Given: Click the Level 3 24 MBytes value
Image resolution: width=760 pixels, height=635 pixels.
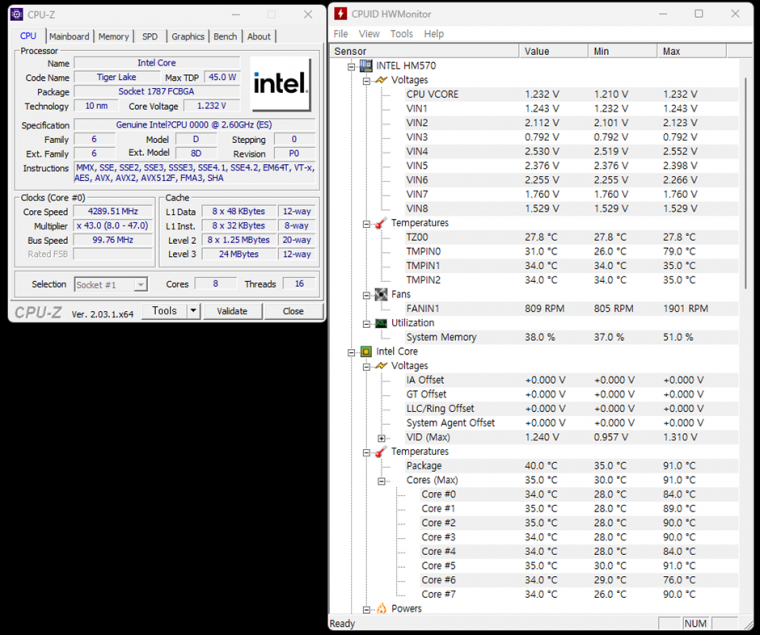Looking at the screenshot, I should 238,254.
